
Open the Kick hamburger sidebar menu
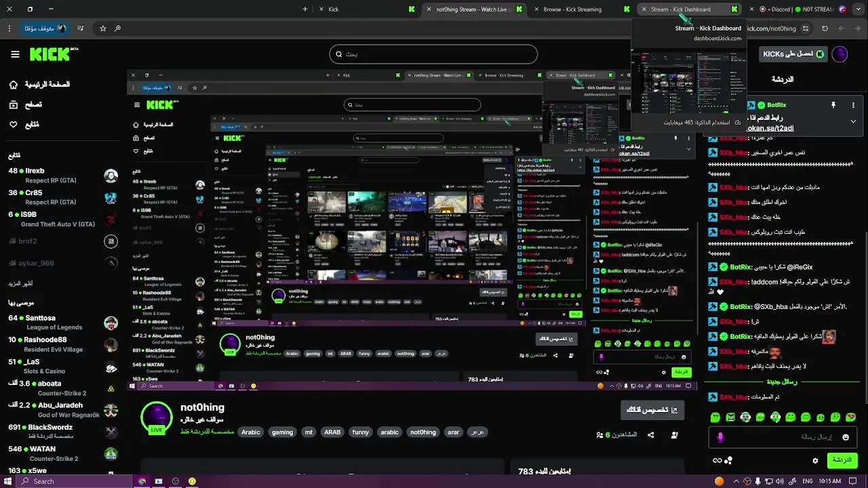(15, 54)
